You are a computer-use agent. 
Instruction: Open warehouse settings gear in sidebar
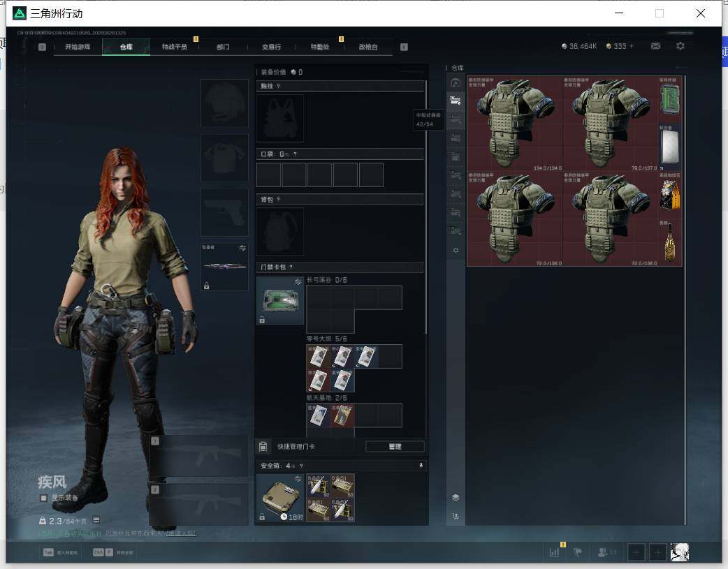pyautogui.click(x=456, y=250)
